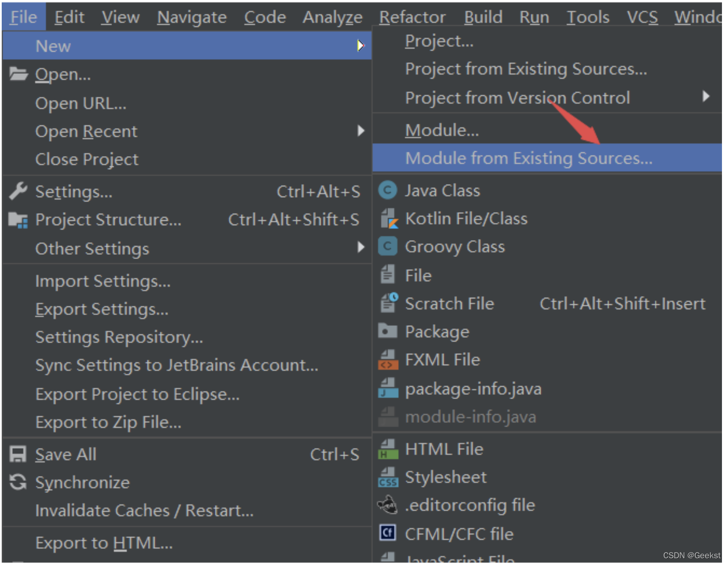The width and height of the screenshot is (728, 563).
Task: Click the Save All floppy icon
Action: point(18,454)
